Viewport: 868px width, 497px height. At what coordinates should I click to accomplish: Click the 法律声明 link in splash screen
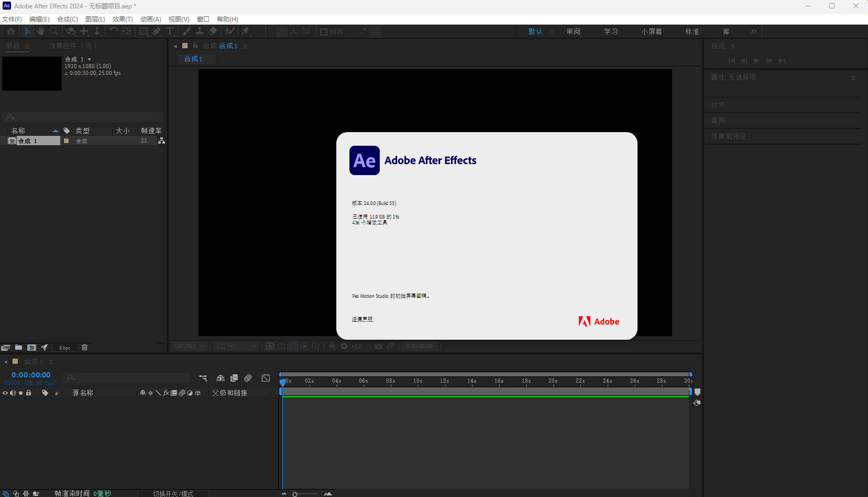(362, 319)
